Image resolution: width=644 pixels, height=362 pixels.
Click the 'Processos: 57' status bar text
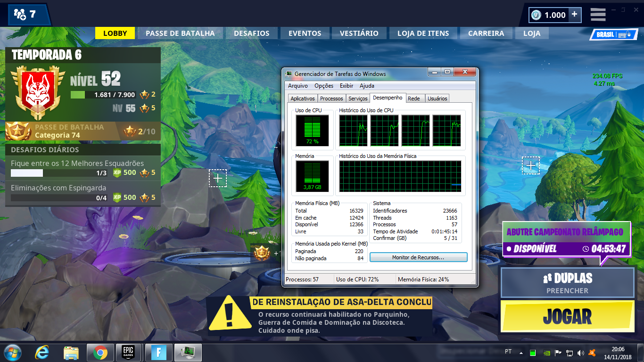(302, 280)
